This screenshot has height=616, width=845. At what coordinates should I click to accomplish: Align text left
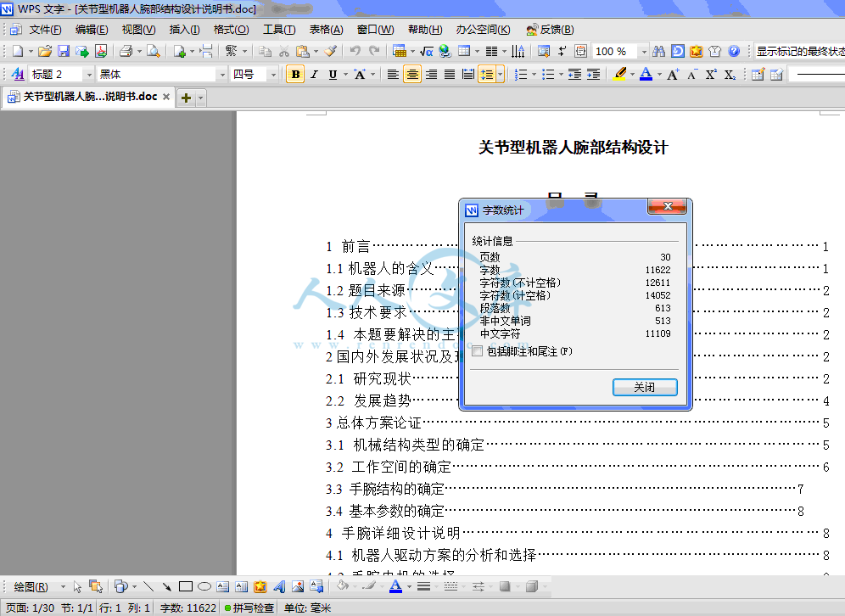[393, 75]
